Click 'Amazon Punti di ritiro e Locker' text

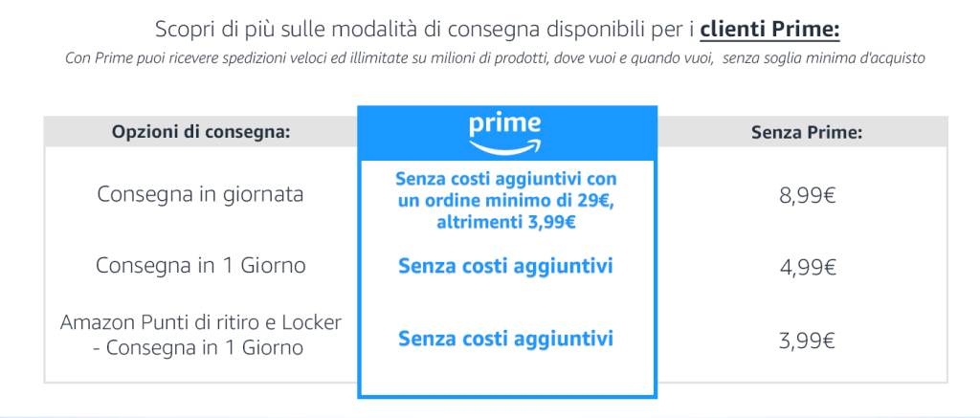pyautogui.click(x=201, y=323)
